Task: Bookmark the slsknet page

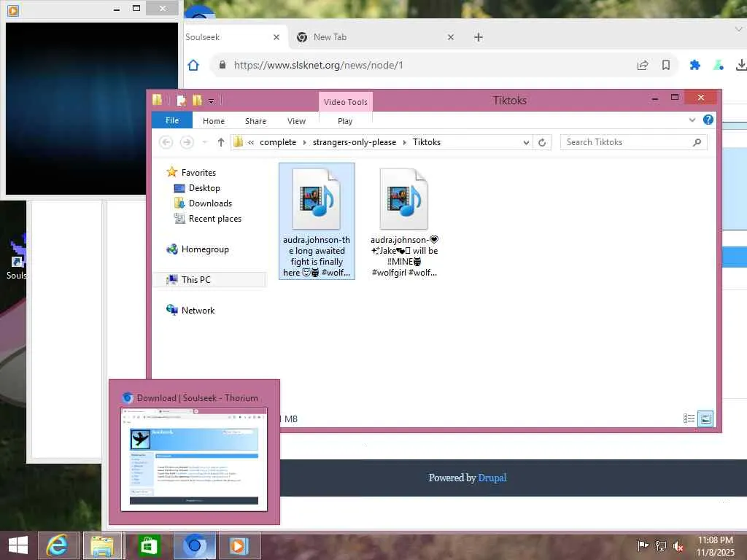Action: (x=666, y=65)
